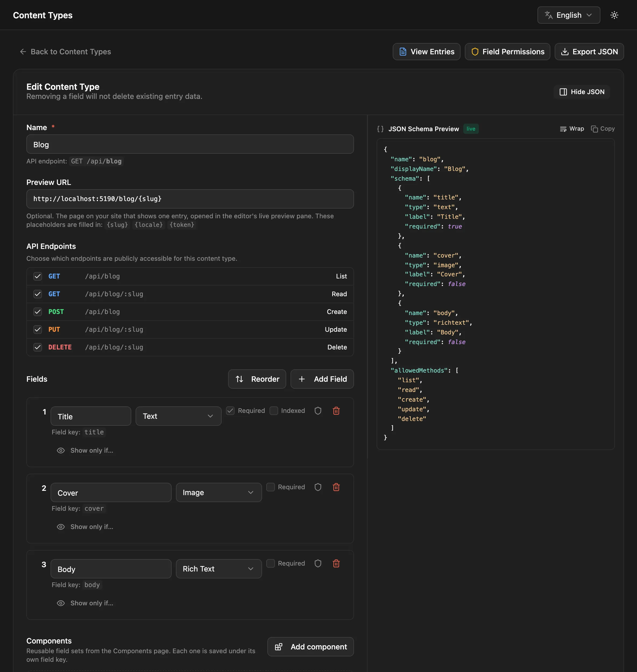The height and width of the screenshot is (672, 637).
Task: Click Add component
Action: [x=311, y=647]
